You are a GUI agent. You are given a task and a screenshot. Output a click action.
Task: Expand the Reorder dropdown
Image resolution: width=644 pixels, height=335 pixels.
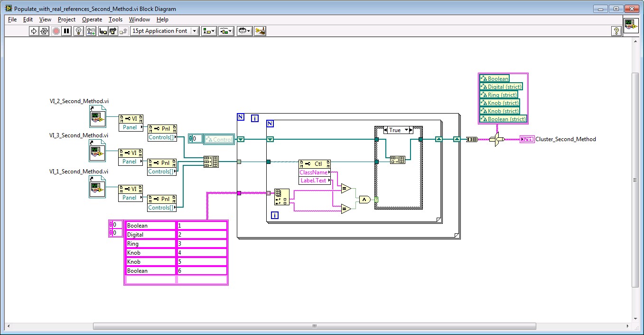point(244,31)
